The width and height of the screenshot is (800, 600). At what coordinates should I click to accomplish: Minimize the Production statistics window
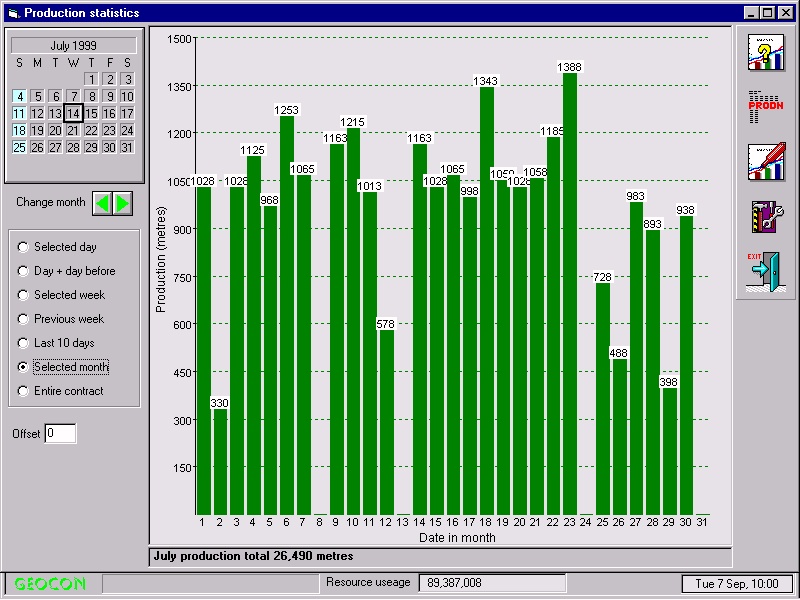click(751, 13)
